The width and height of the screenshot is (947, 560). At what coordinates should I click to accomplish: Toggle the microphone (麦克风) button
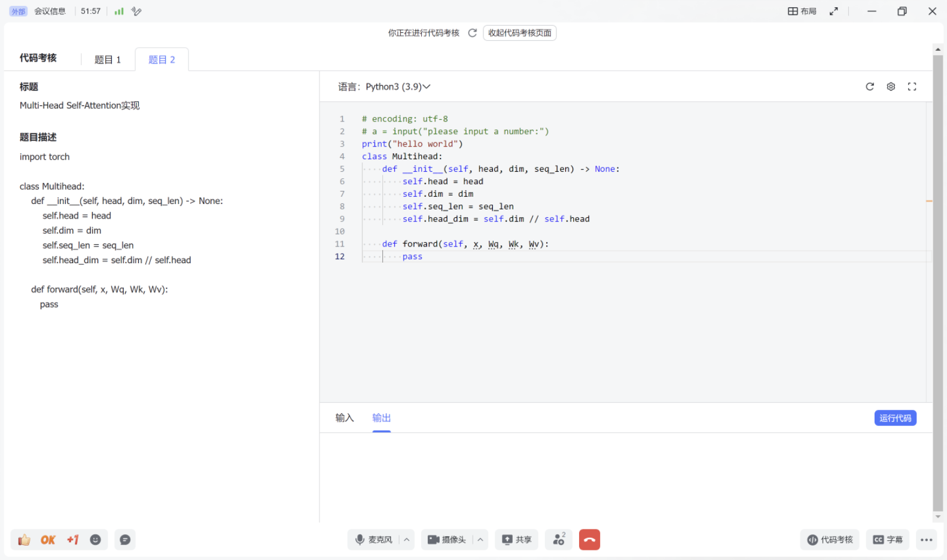373,540
